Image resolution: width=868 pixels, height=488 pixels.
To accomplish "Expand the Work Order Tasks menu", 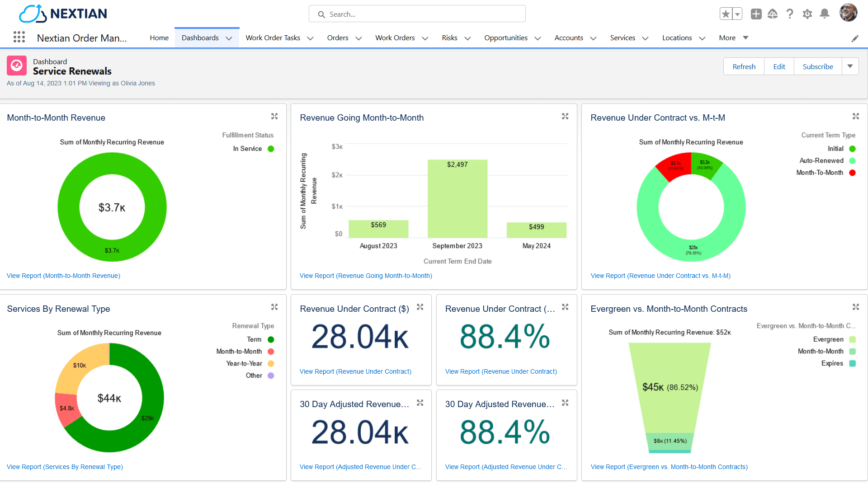I will tap(310, 38).
